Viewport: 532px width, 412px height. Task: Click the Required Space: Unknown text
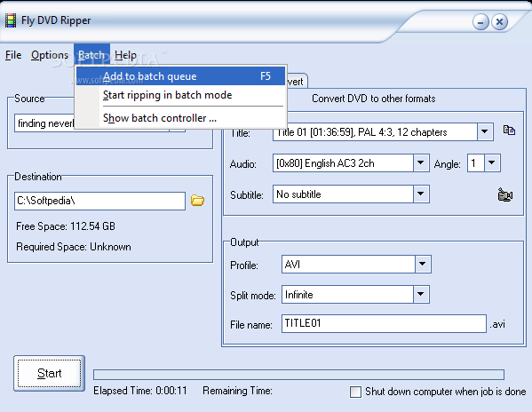pos(74,247)
